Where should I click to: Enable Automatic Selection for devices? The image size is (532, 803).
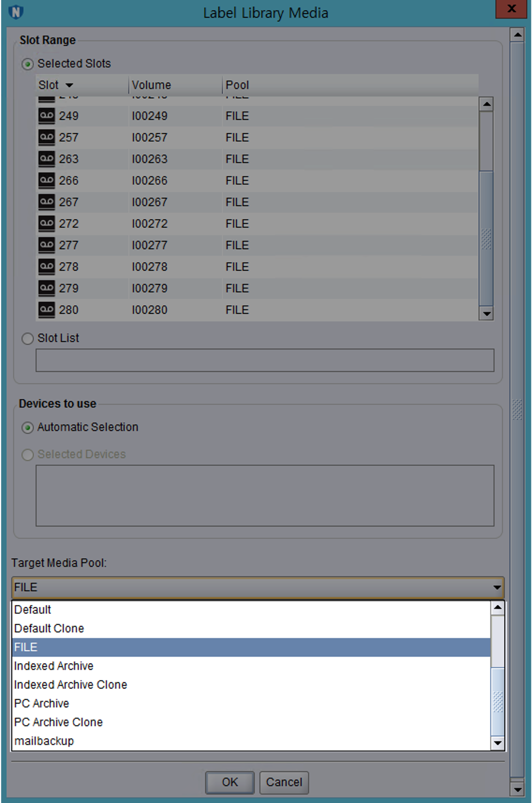pyautogui.click(x=28, y=427)
